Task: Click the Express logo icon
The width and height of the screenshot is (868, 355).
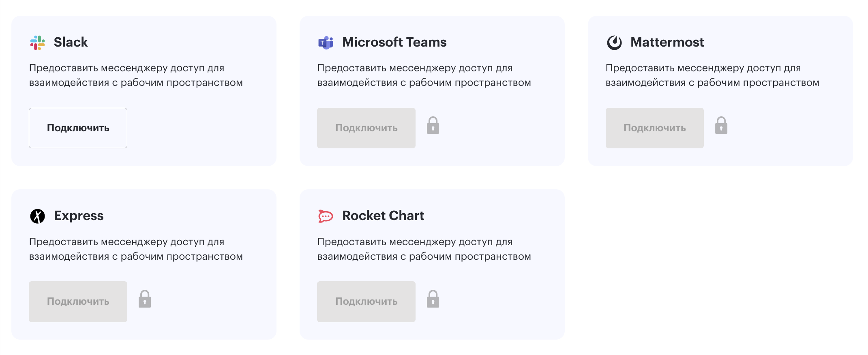Action: point(37,216)
